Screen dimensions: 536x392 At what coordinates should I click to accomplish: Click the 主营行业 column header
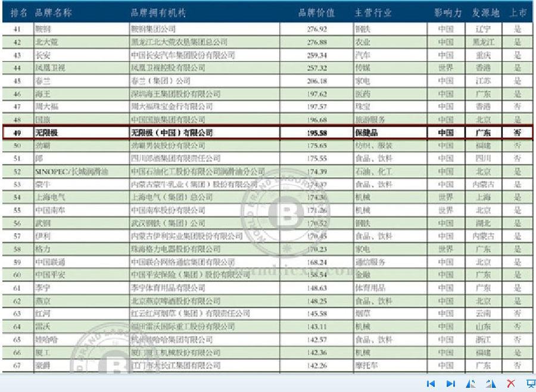click(x=373, y=13)
